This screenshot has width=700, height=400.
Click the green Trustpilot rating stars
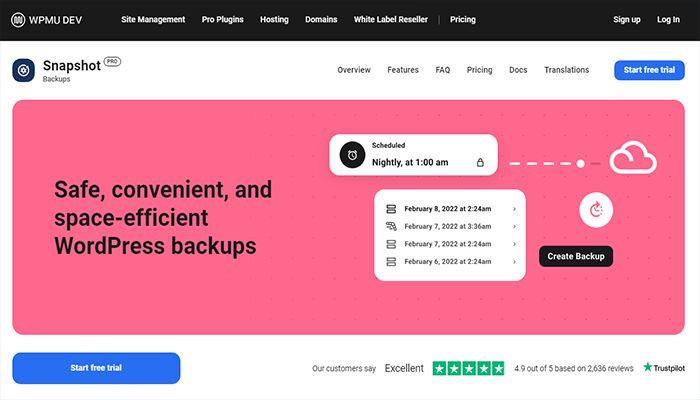469,368
